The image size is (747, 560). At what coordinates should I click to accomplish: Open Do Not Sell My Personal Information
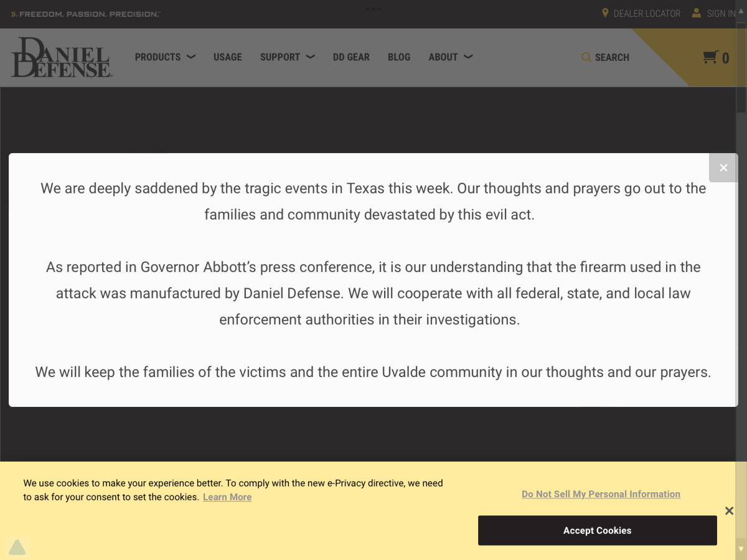point(601,494)
